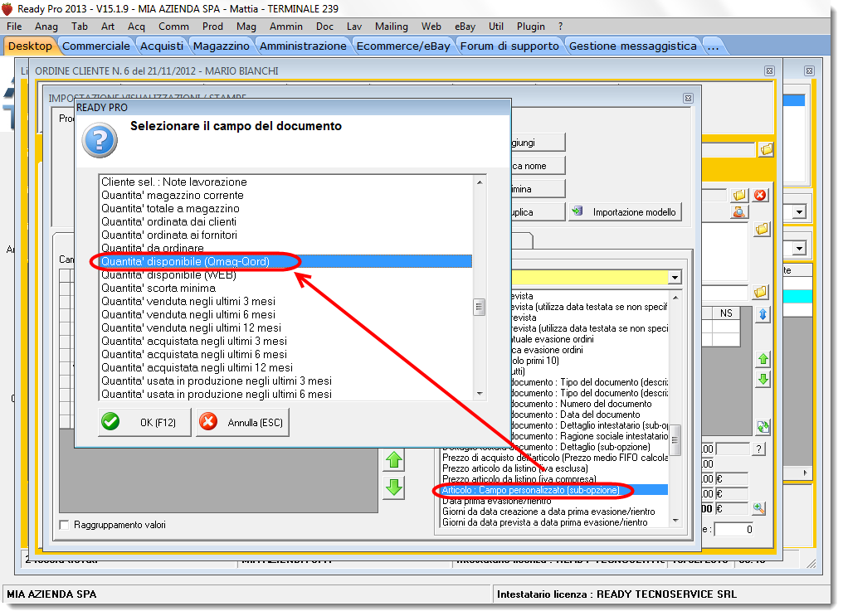
Task: Click the red X delete icon in order window
Action: (760, 195)
